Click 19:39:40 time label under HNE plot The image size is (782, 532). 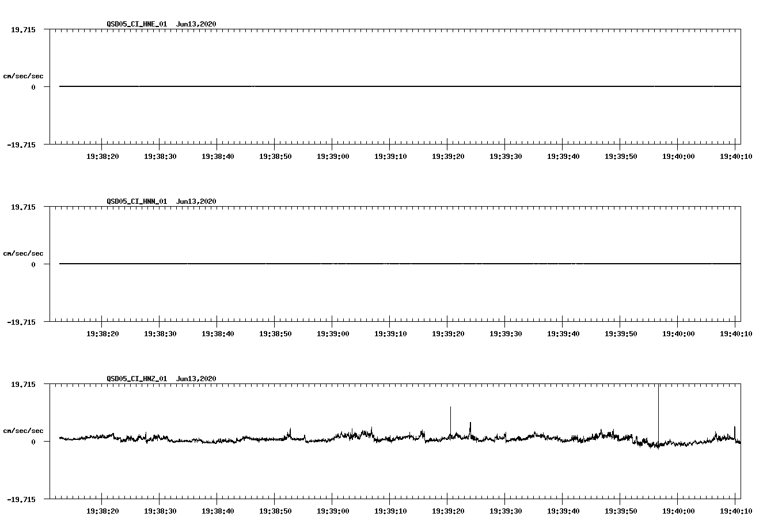pyautogui.click(x=563, y=157)
